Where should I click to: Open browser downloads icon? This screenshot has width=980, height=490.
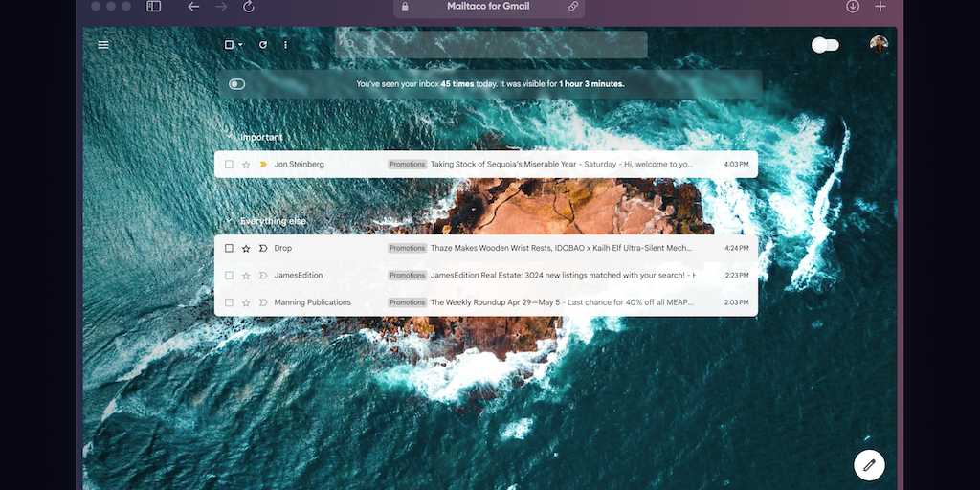click(x=853, y=7)
